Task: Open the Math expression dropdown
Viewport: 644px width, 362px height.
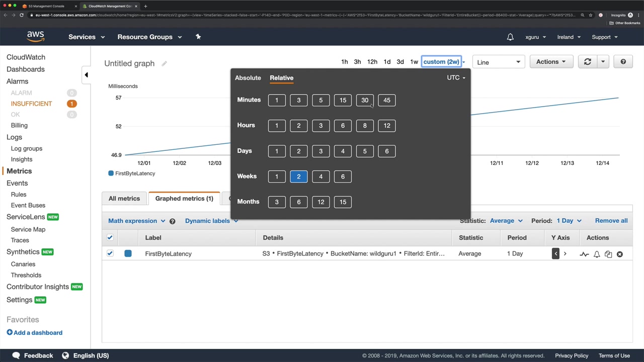Action: click(x=136, y=221)
